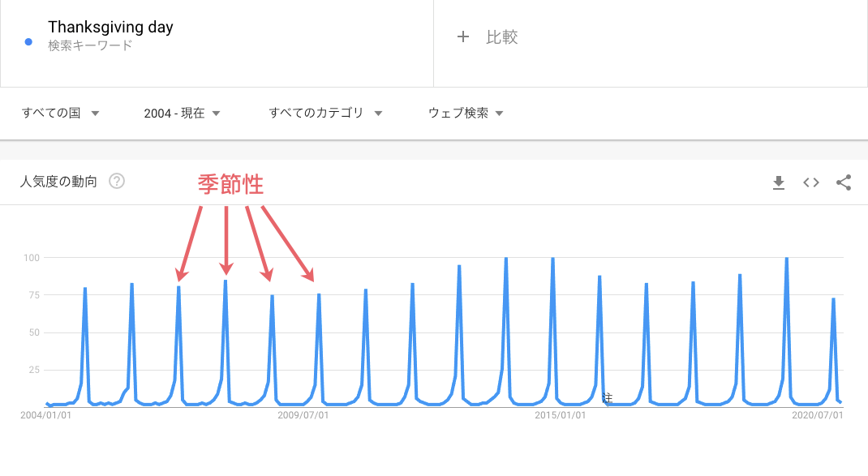Click the red 季節性 annotation text
This screenshot has width=868, height=476.
click(x=230, y=185)
